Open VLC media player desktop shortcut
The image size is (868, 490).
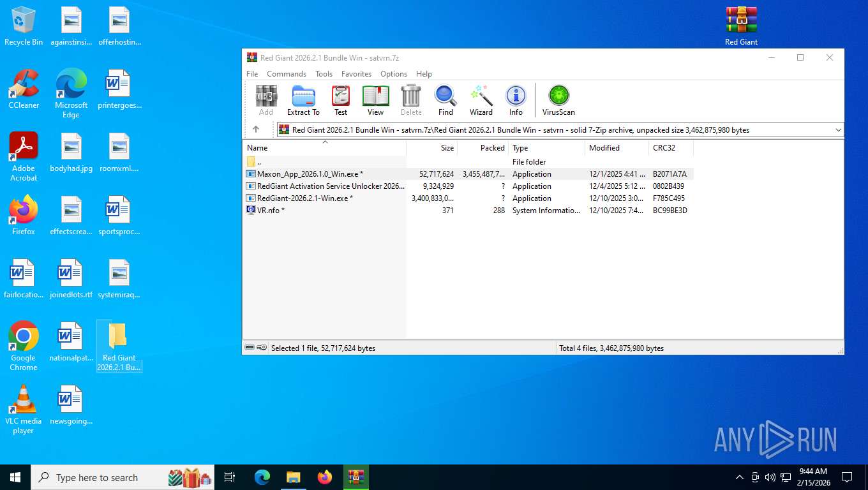pos(24,410)
